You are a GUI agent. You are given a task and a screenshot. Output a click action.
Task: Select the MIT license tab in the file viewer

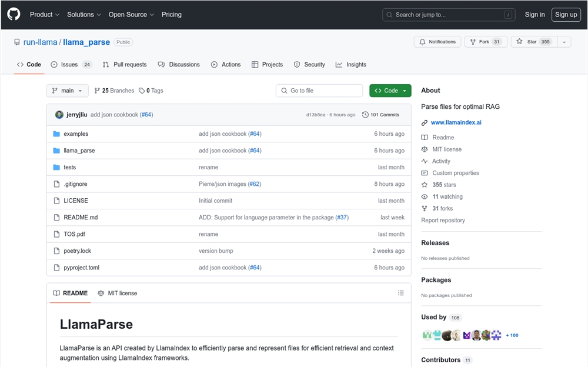coord(118,293)
